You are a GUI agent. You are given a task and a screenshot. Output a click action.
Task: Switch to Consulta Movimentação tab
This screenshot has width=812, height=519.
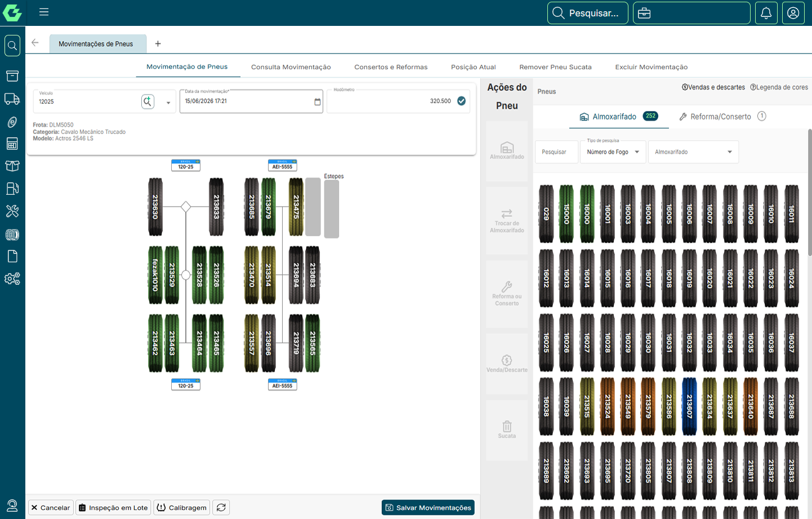(291, 67)
